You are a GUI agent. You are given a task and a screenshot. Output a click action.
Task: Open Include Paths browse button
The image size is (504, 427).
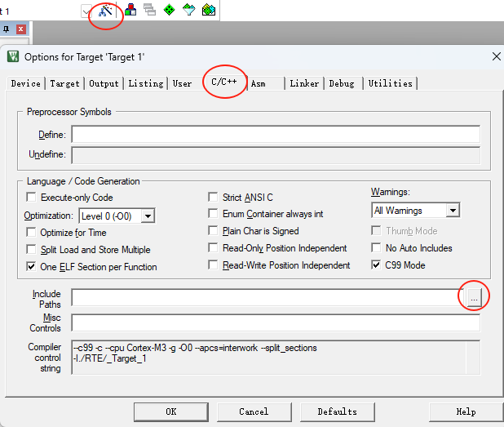474,297
